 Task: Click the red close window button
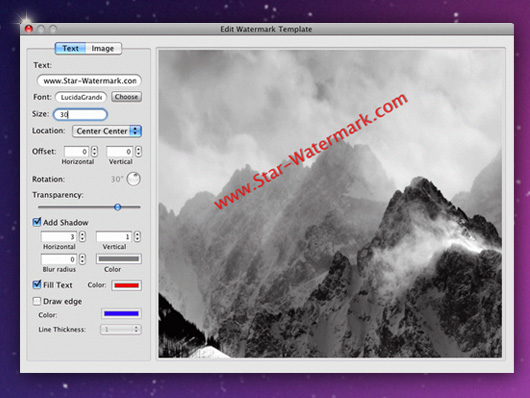pos(29,29)
